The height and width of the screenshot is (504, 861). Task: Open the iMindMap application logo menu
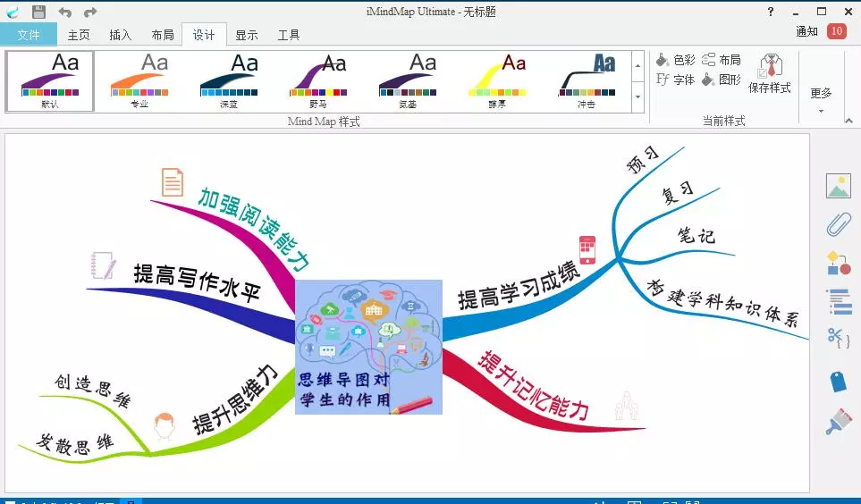coord(13,13)
